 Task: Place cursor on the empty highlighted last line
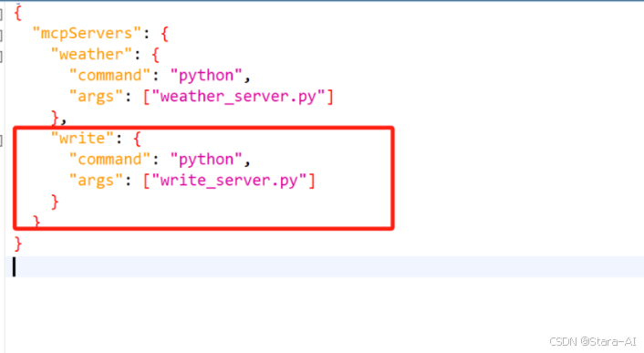tap(325, 266)
